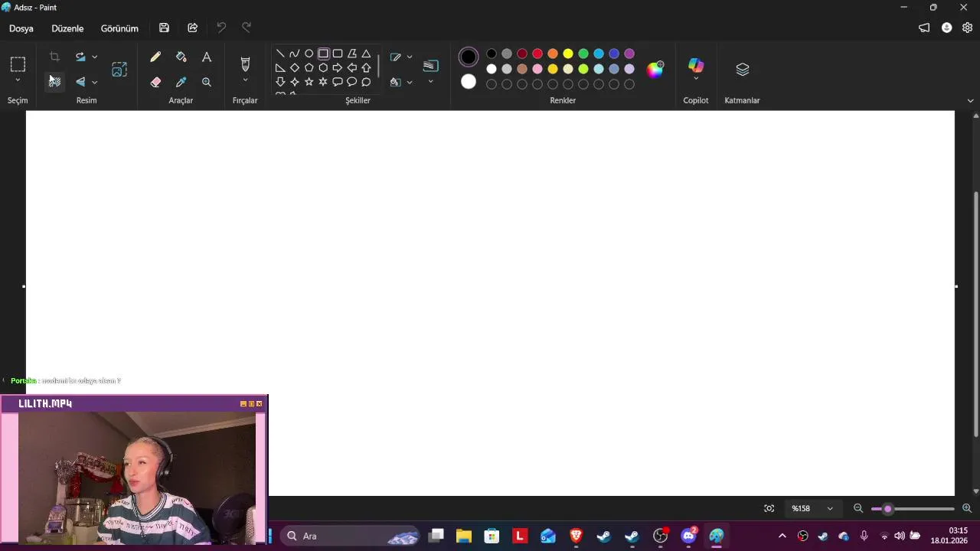Image resolution: width=980 pixels, height=551 pixels.
Task: Choose the right arrow shape
Action: pyautogui.click(x=338, y=67)
